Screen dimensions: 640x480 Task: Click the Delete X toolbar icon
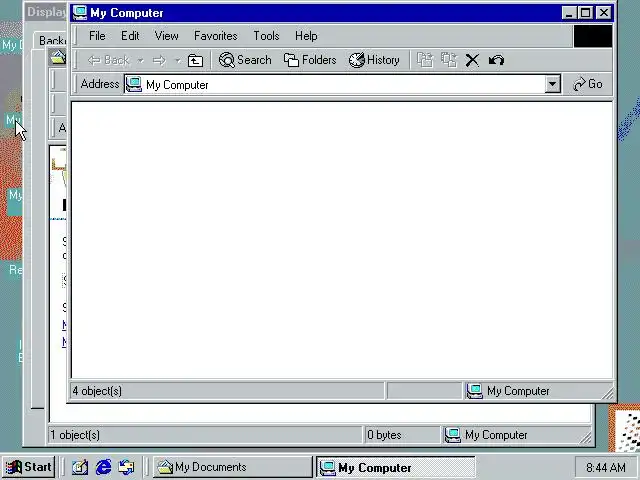[x=472, y=60]
